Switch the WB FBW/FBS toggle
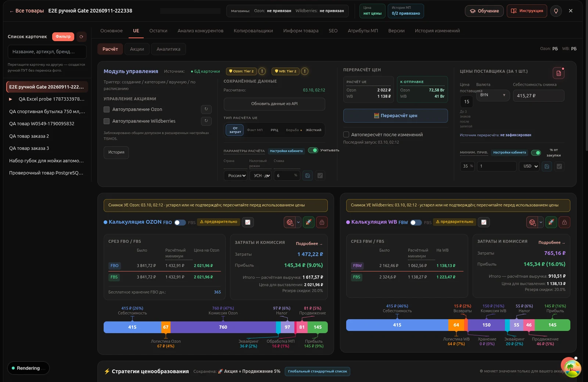Viewport: 588px width, 382px height. point(416,223)
